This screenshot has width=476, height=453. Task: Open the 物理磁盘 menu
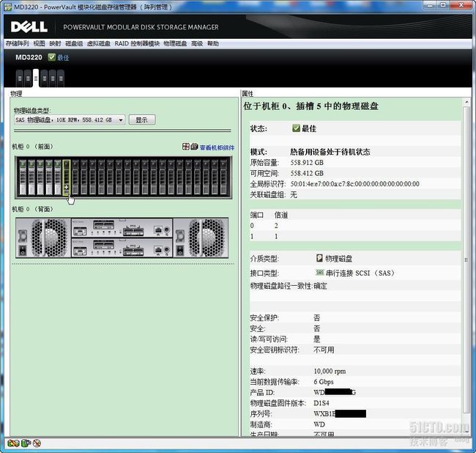(x=175, y=43)
